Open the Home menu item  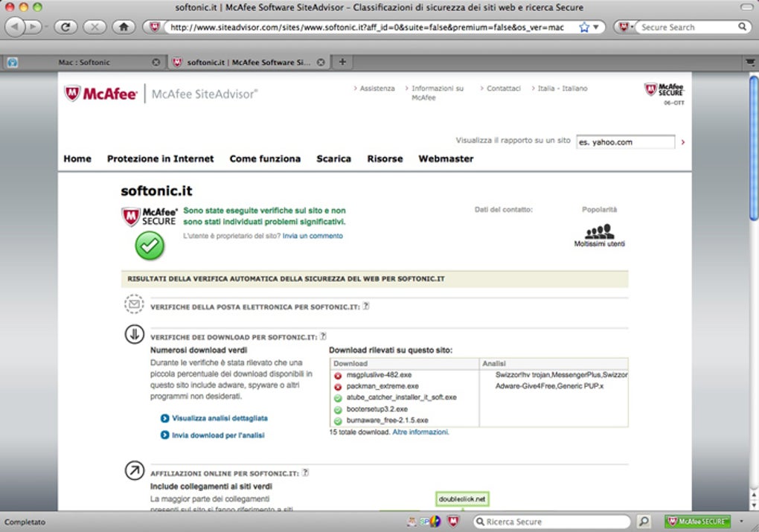[x=77, y=158]
